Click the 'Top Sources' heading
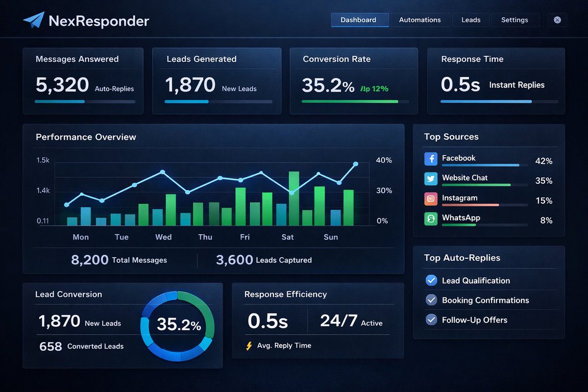 point(451,137)
